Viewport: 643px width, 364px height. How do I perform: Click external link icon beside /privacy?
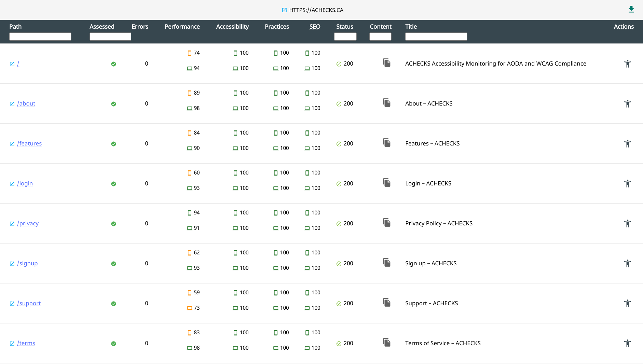click(12, 224)
